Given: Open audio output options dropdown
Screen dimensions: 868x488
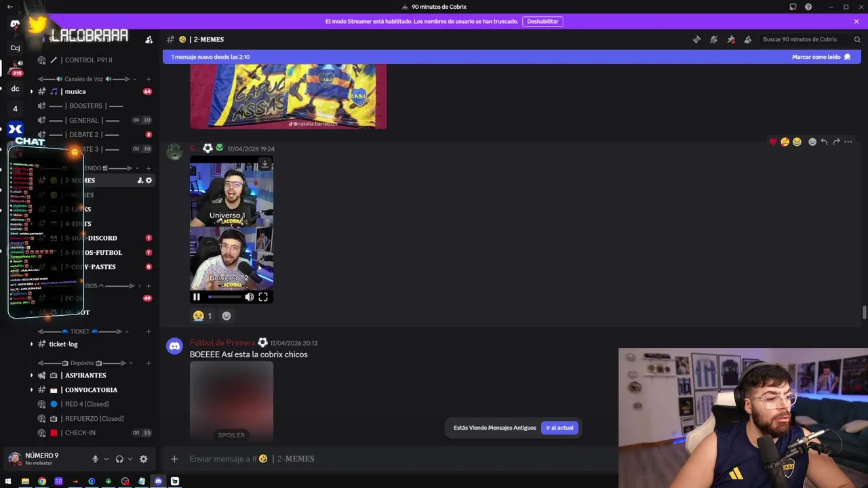Looking at the screenshot, I should 130,459.
